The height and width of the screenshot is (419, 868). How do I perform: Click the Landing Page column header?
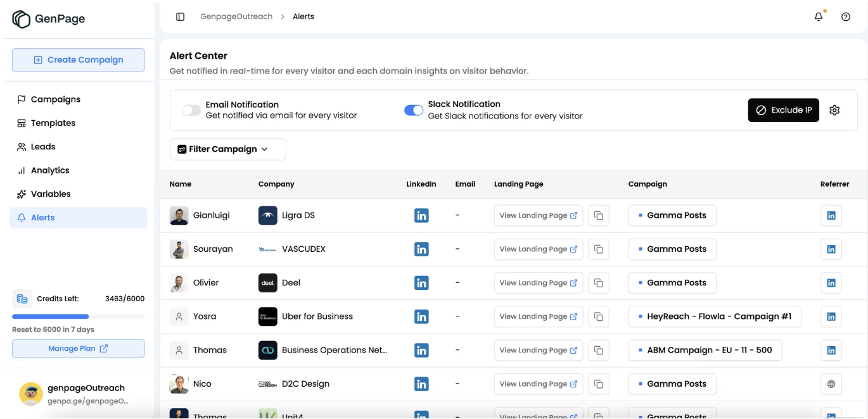[x=519, y=184]
